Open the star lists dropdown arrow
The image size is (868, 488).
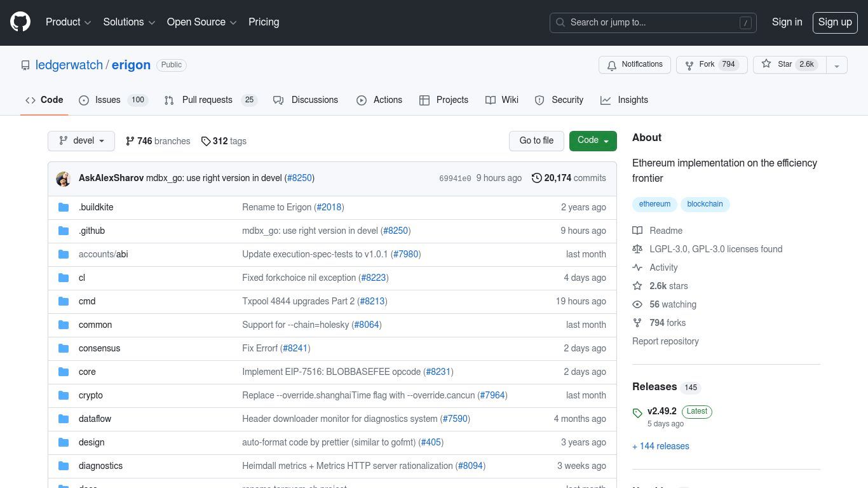coord(837,65)
